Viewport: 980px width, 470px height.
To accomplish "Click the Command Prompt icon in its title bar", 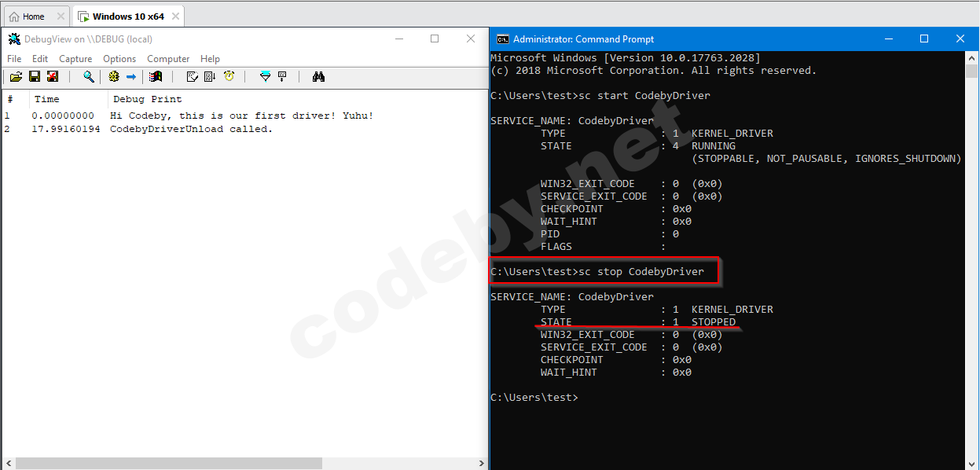I will pos(502,39).
